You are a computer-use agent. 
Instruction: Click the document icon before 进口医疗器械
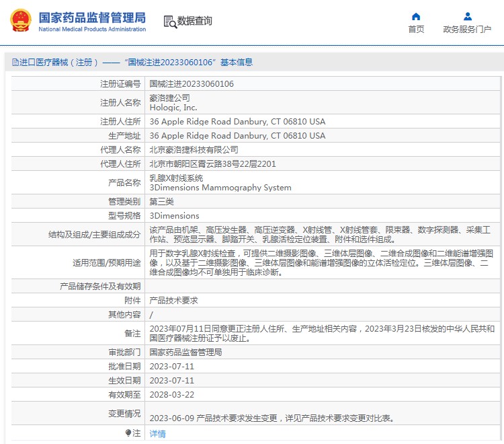click(15, 63)
